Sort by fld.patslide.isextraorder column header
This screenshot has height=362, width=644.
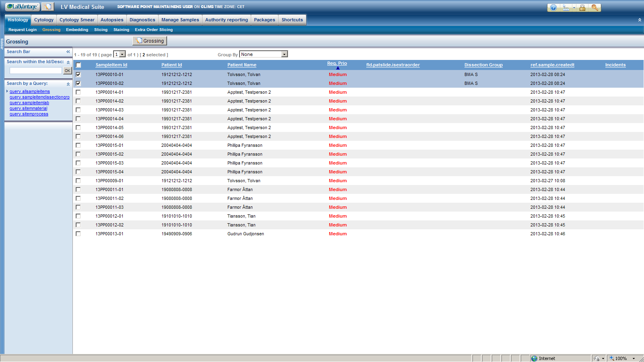click(x=393, y=65)
